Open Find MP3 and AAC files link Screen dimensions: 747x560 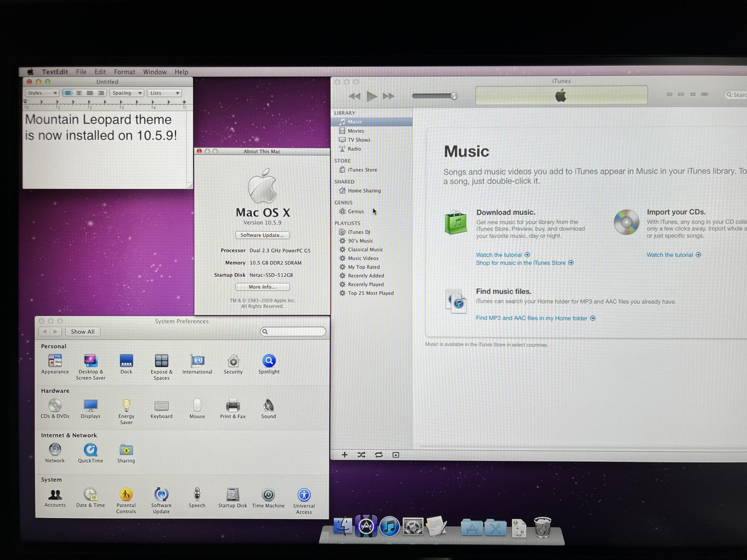click(535, 318)
